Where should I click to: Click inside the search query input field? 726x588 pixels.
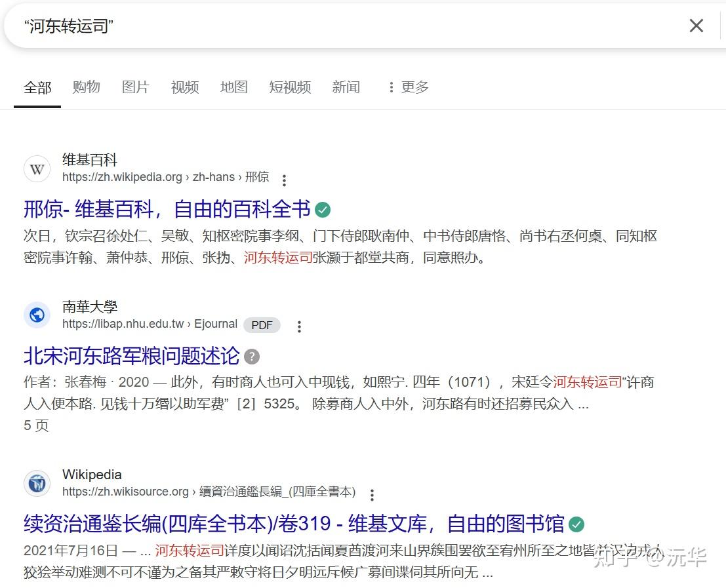click(262, 26)
